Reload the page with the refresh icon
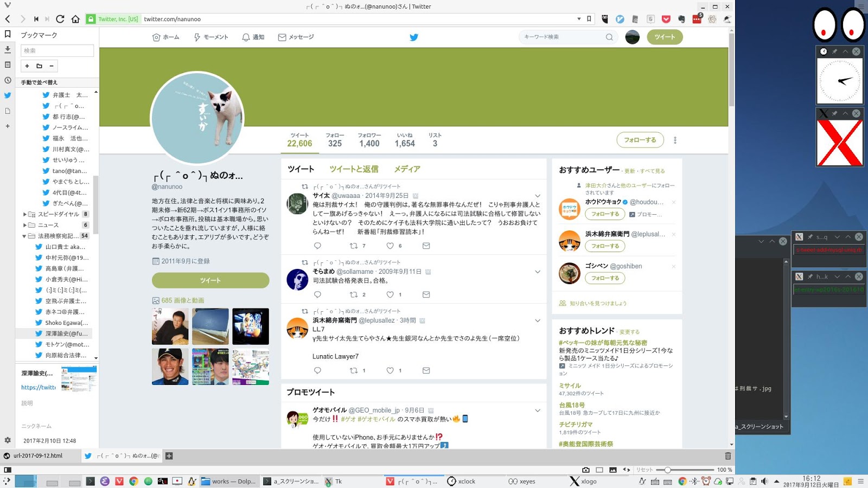868x488 pixels. coord(60,19)
